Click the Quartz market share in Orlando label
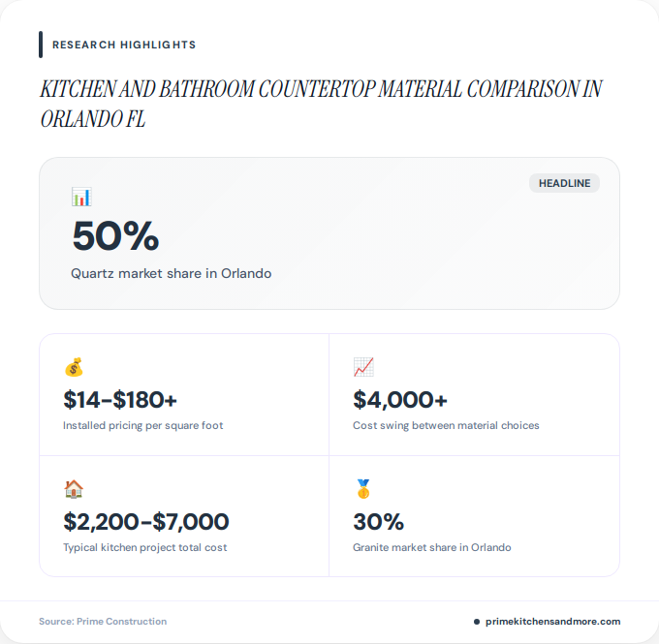Image resolution: width=659 pixels, height=644 pixels. tap(172, 273)
